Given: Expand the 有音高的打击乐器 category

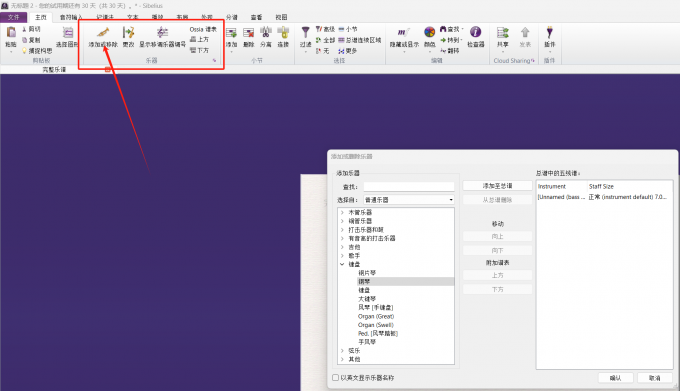Looking at the screenshot, I should click(342, 238).
